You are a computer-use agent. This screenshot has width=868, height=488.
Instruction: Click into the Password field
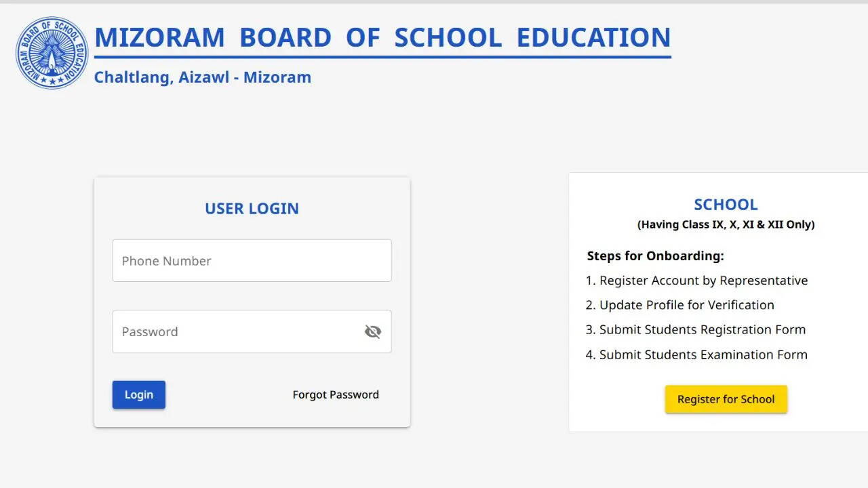[237, 331]
